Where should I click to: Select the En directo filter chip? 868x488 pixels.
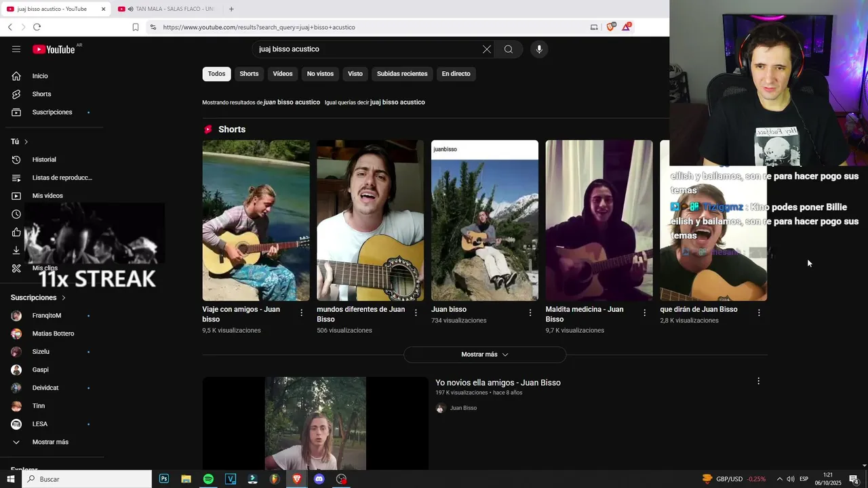pyautogui.click(x=456, y=74)
